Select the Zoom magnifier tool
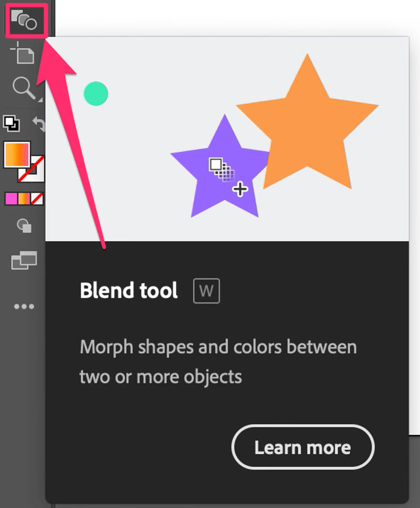 [23, 87]
